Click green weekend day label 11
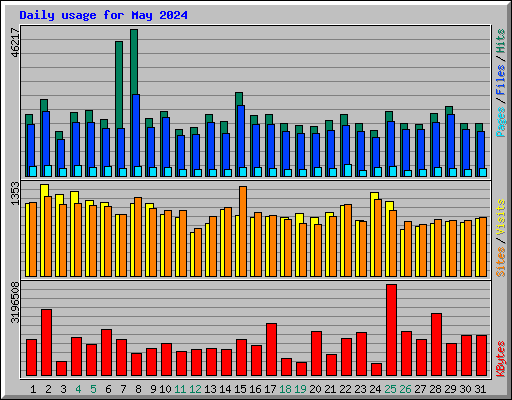The width and height of the screenshot is (512, 400). coord(180,389)
